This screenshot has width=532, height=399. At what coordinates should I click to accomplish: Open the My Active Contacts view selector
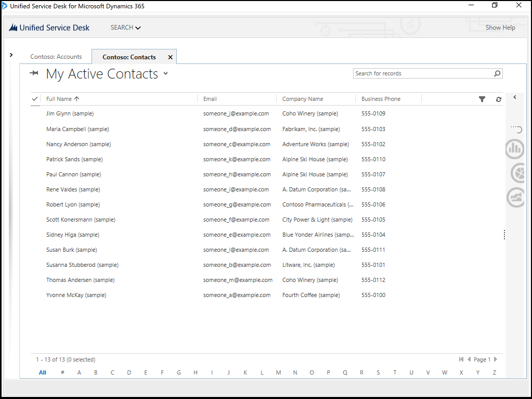click(165, 73)
